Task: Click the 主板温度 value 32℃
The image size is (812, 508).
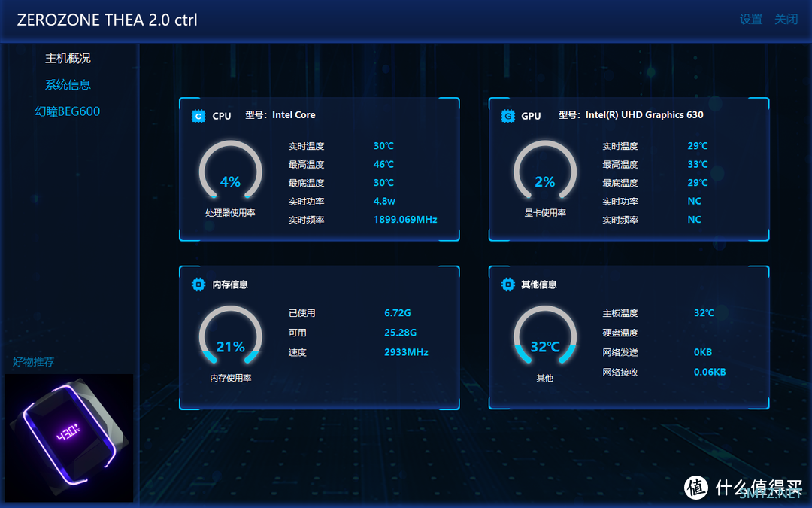Action: [704, 313]
